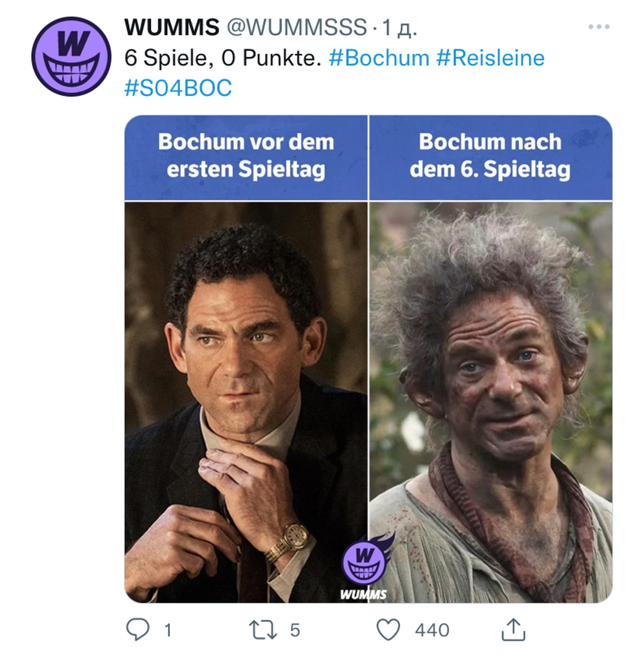Open the three-dot more options menu
Viewport: 644px width, 659px height.
point(599,27)
